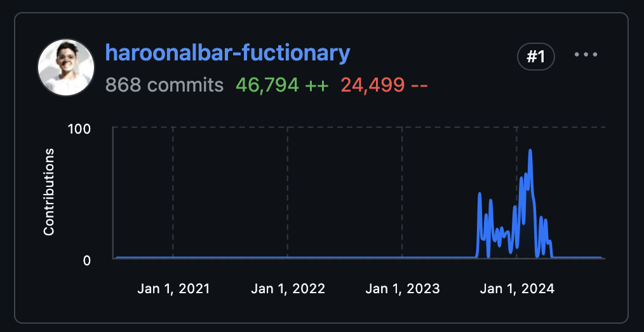Click the green ++ additions symbol

point(317,85)
